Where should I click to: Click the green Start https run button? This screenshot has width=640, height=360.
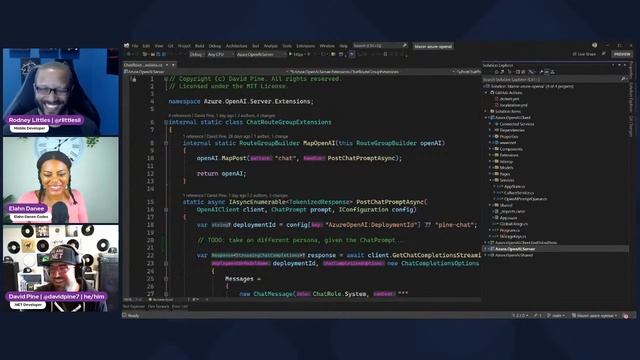pyautogui.click(x=297, y=54)
